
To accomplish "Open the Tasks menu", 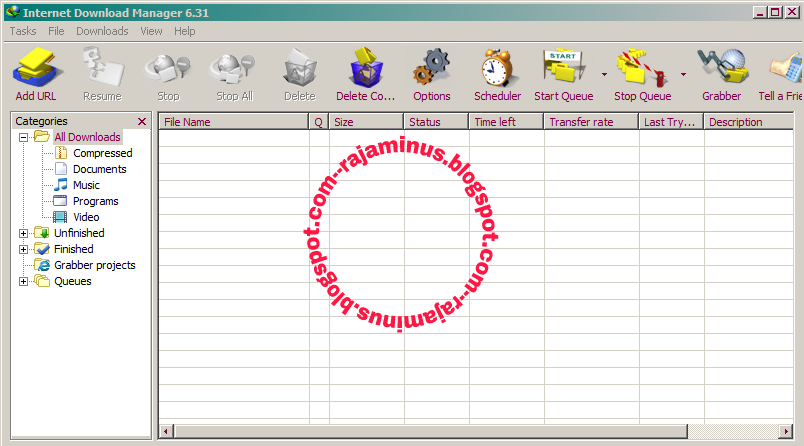I will [x=23, y=31].
